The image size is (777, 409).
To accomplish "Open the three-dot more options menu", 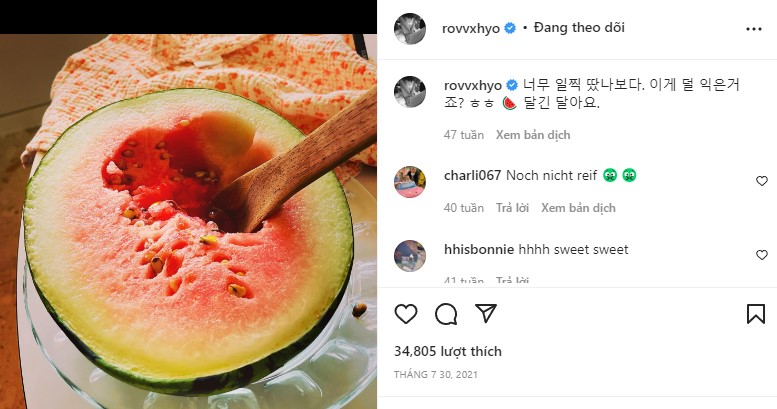I will point(754,29).
